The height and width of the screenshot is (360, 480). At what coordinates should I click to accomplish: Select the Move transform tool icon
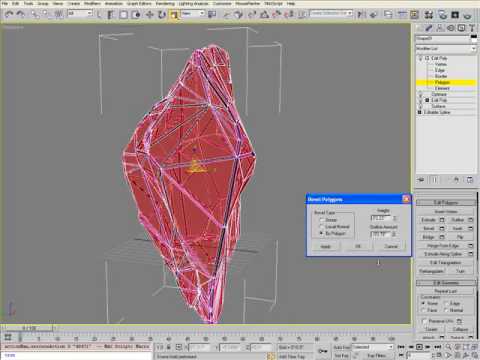(x=149, y=14)
